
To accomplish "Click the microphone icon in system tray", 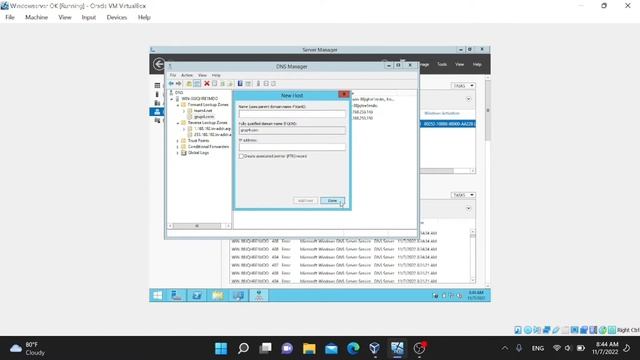I will [x=519, y=348].
